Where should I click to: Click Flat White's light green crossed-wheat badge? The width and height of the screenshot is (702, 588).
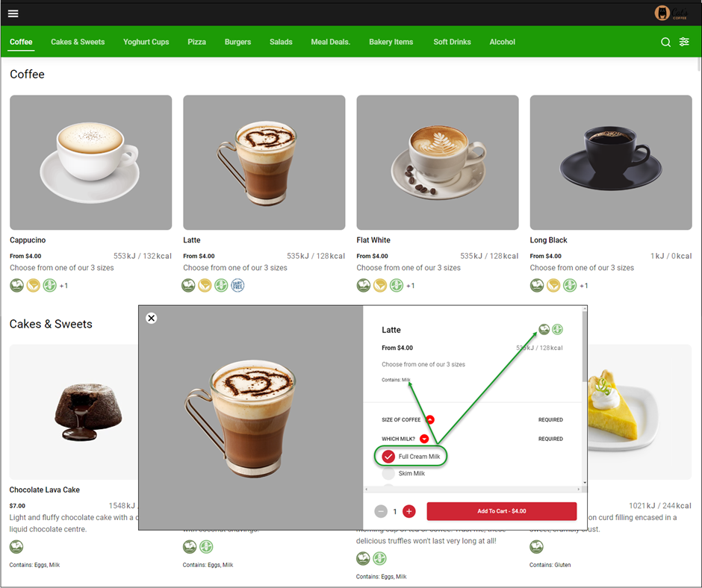tap(397, 285)
